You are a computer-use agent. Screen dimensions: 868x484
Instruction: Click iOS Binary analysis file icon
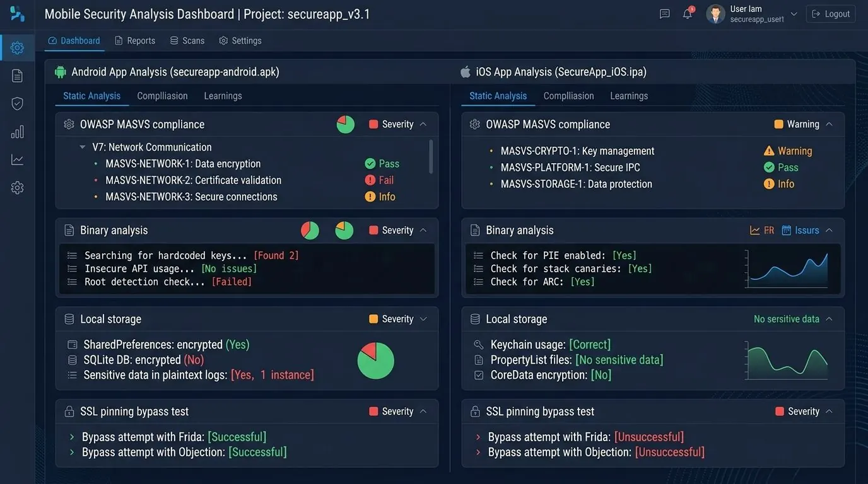(x=475, y=230)
